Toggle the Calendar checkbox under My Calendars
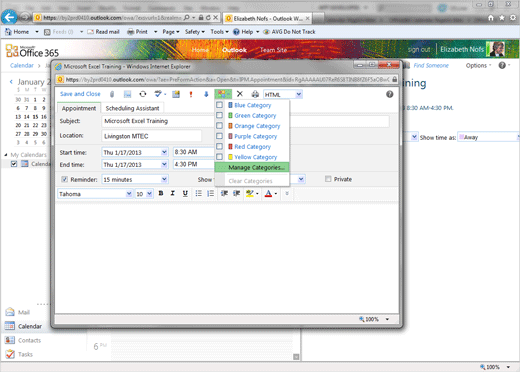 tap(14, 164)
